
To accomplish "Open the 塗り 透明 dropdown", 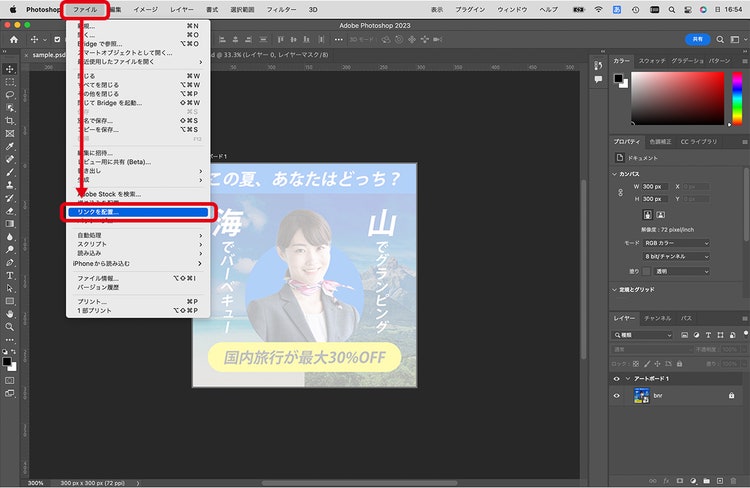I will pos(681,271).
